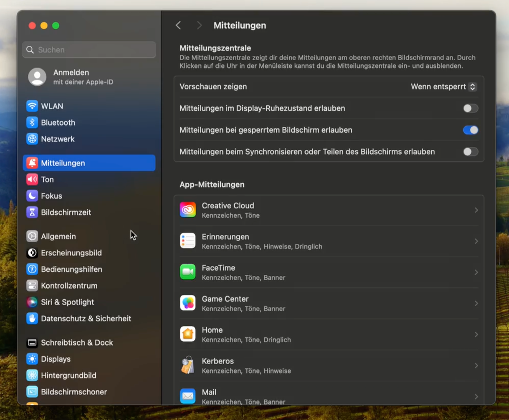Disable notifications on locked screen toggle
This screenshot has width=509, height=420.
pyautogui.click(x=470, y=130)
